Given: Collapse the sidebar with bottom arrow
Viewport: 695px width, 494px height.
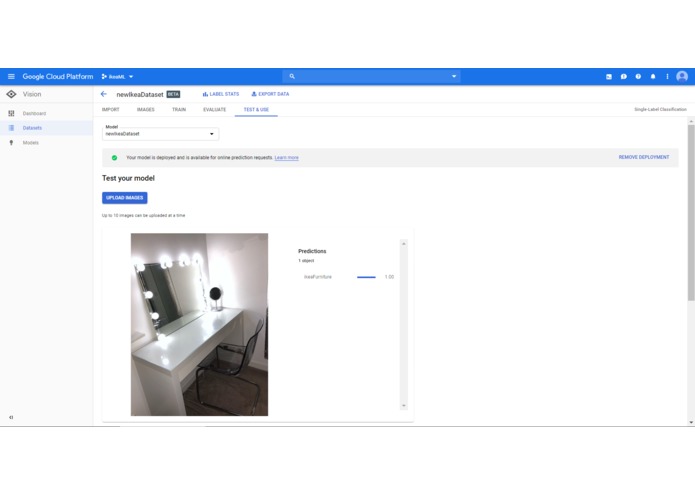Looking at the screenshot, I should pos(11,417).
